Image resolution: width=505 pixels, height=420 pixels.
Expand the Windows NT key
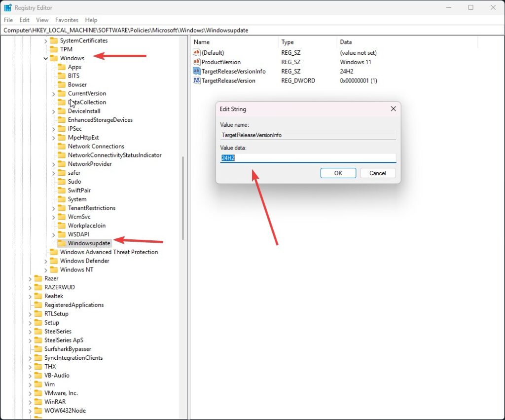tap(46, 270)
